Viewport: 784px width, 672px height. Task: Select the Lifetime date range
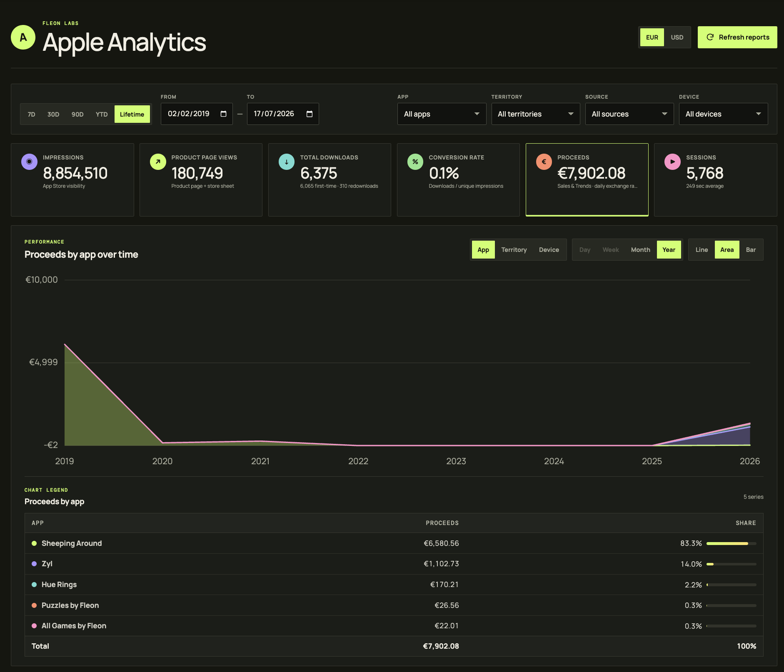pos(132,114)
